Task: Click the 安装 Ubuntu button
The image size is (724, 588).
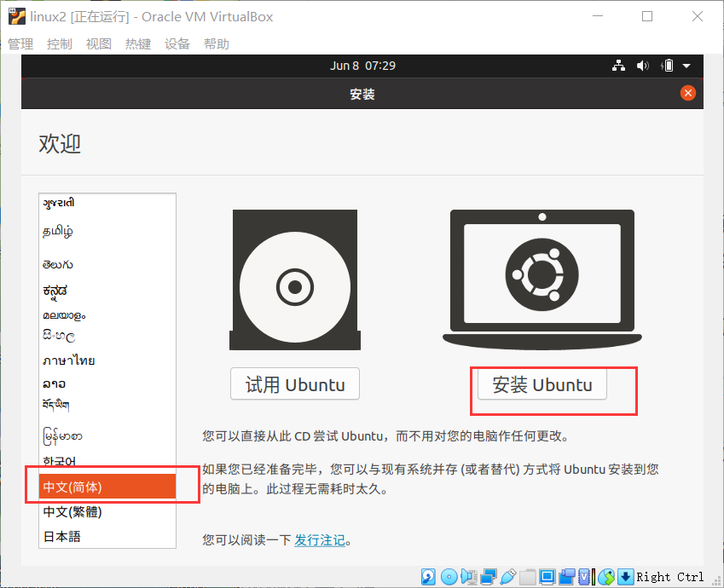Action: [x=542, y=384]
